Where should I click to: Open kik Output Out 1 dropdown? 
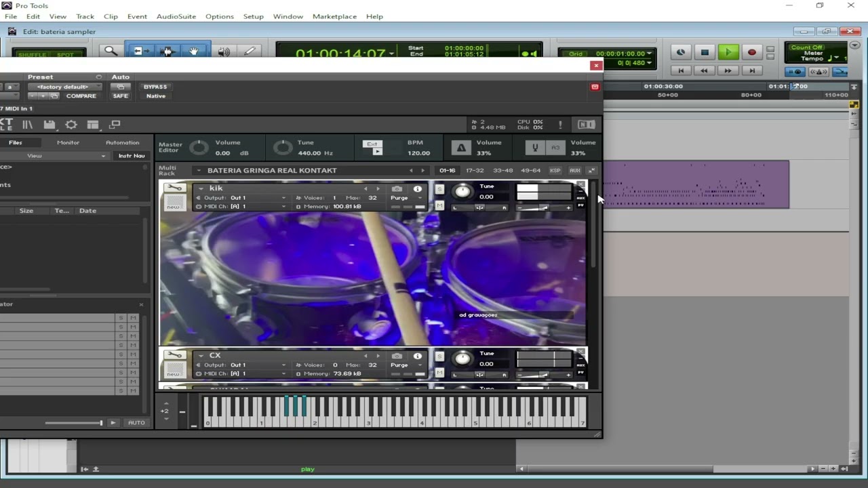click(x=241, y=198)
